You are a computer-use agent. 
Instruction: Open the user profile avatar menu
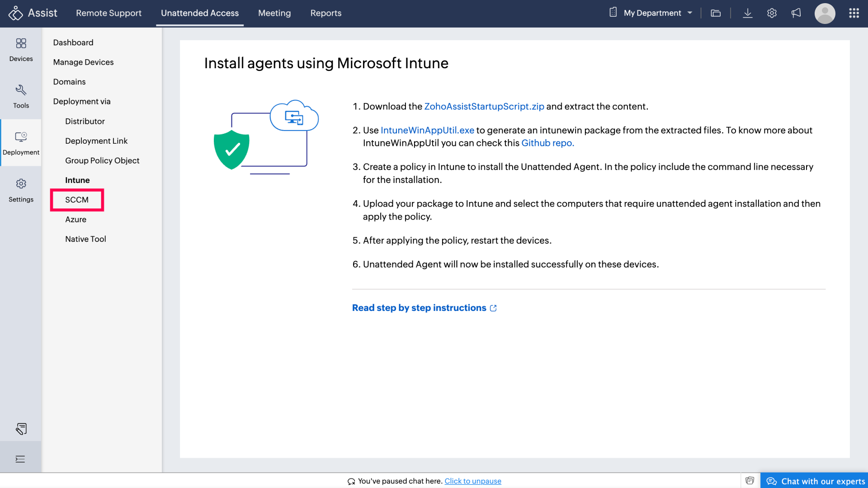coord(825,14)
